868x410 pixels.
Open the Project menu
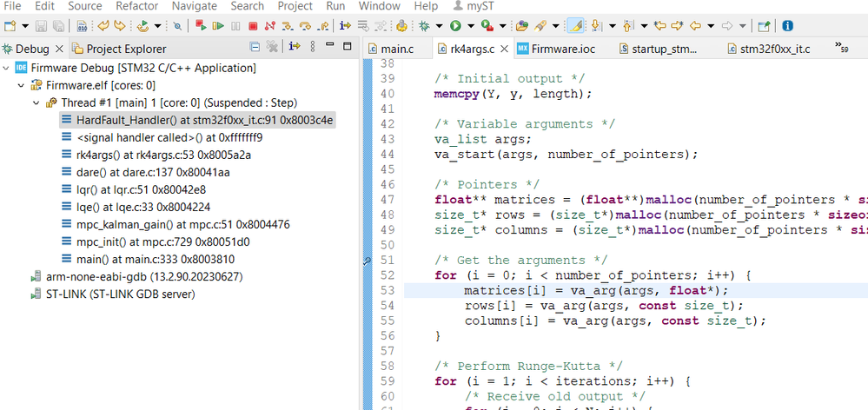click(x=295, y=6)
